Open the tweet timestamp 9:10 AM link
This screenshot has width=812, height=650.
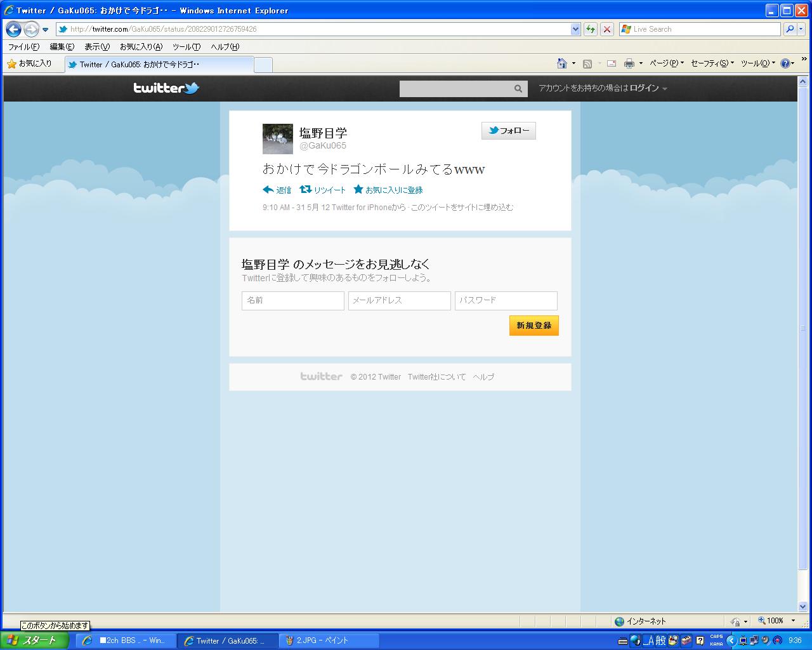[x=296, y=208]
